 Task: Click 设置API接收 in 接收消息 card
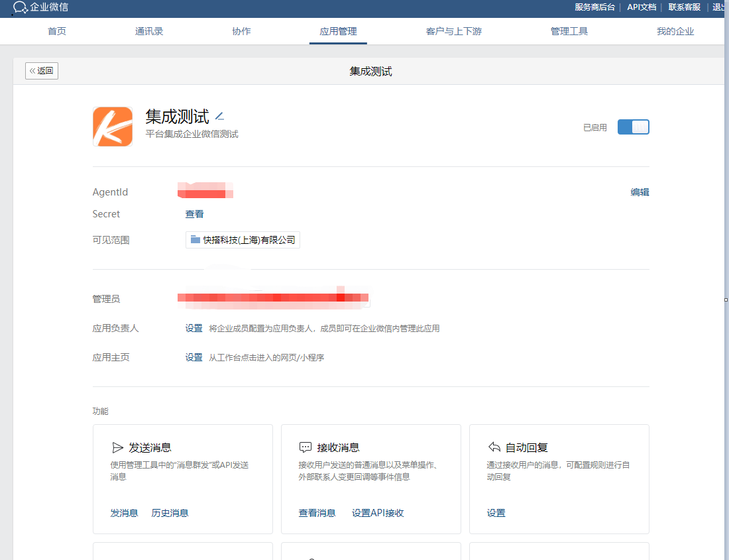pos(378,513)
